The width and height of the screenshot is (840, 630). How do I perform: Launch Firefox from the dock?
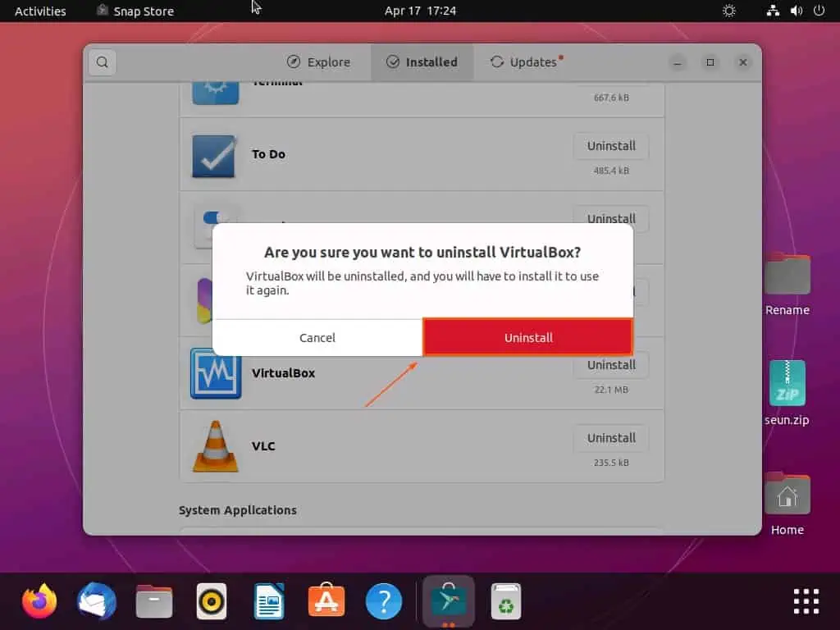[39, 601]
